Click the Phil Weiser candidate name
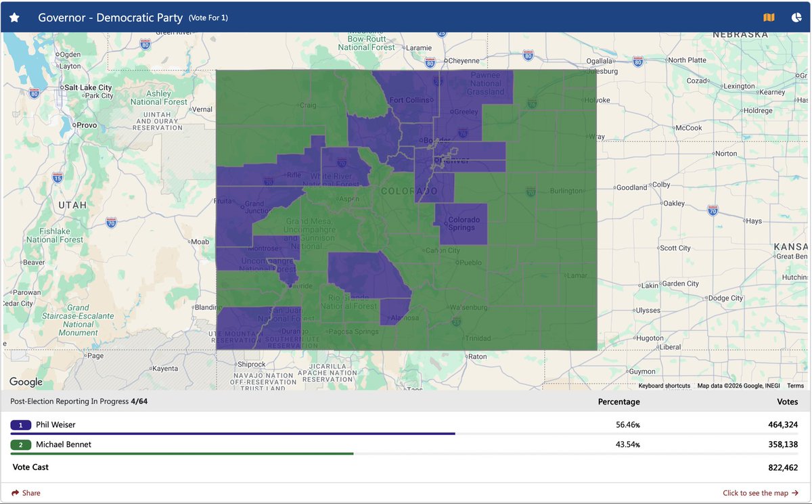The height and width of the screenshot is (504, 812). pyautogui.click(x=55, y=425)
